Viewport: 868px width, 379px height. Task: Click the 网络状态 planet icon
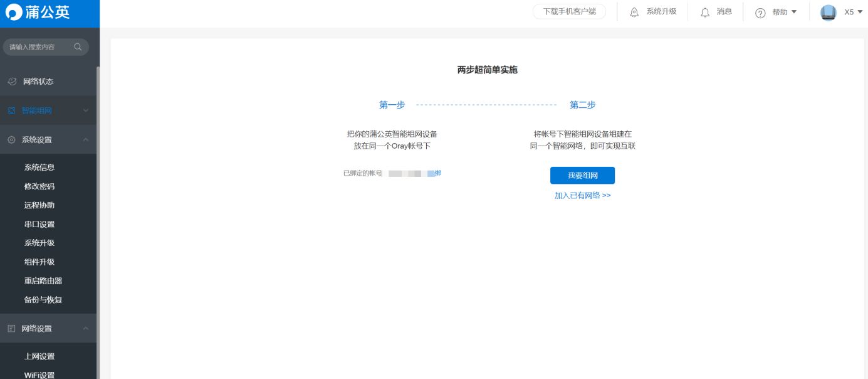coord(11,82)
